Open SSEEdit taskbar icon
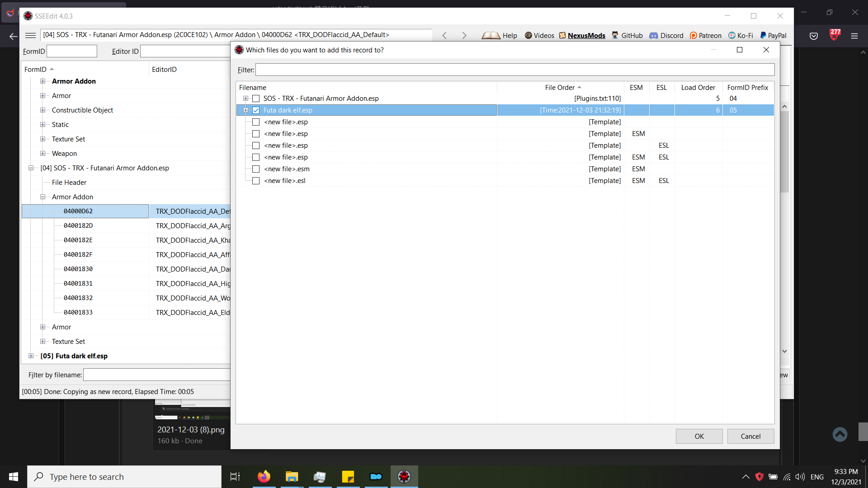This screenshot has width=868, height=488. pos(404,477)
